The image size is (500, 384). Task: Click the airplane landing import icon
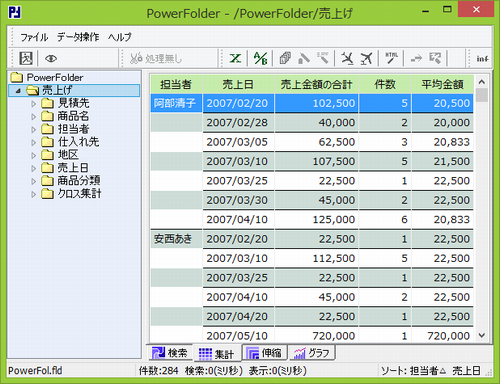pos(348,59)
